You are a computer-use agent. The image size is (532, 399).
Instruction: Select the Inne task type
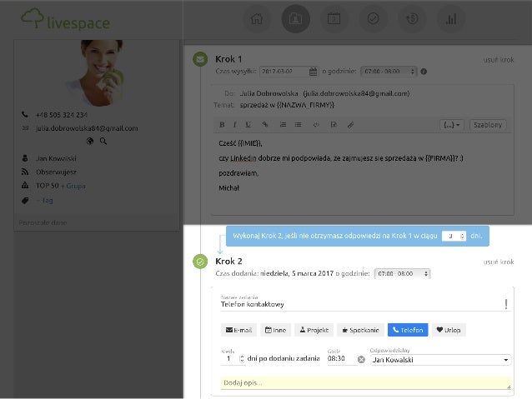point(275,330)
